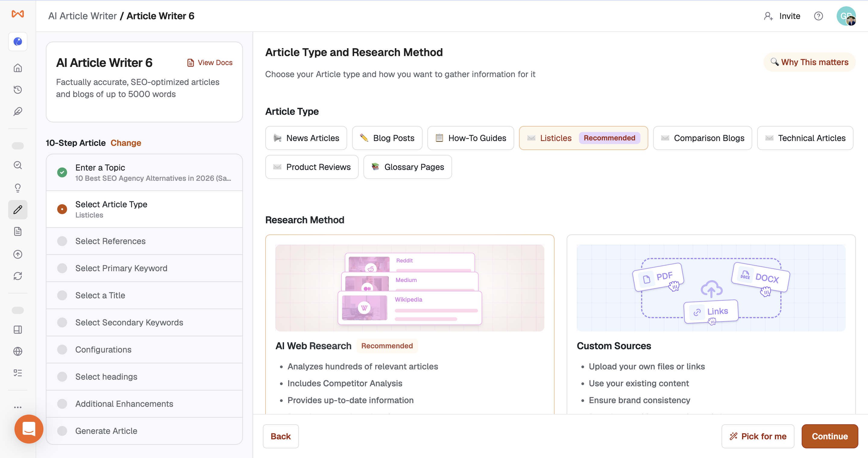The image size is (868, 458).
Task: Click the refresh arrows sidebar icon
Action: [x=17, y=276]
